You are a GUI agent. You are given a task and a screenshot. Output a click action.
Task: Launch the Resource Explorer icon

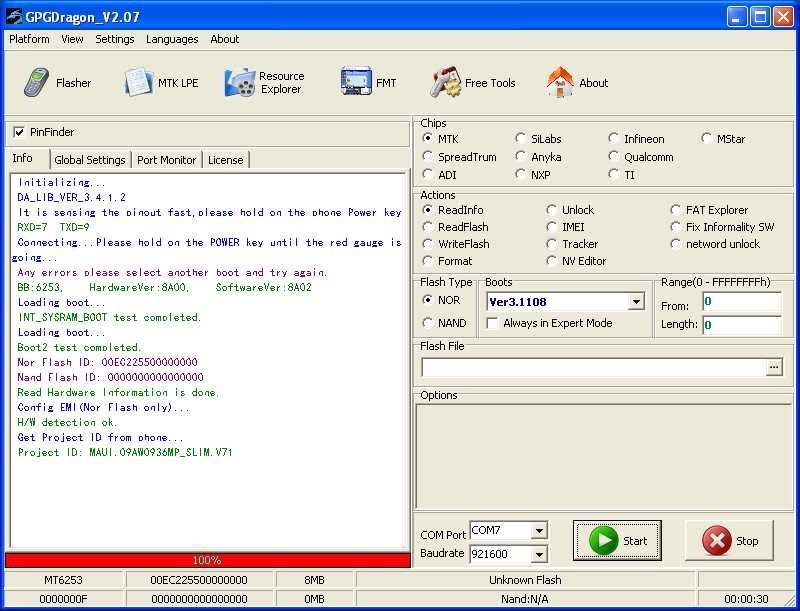(x=239, y=83)
